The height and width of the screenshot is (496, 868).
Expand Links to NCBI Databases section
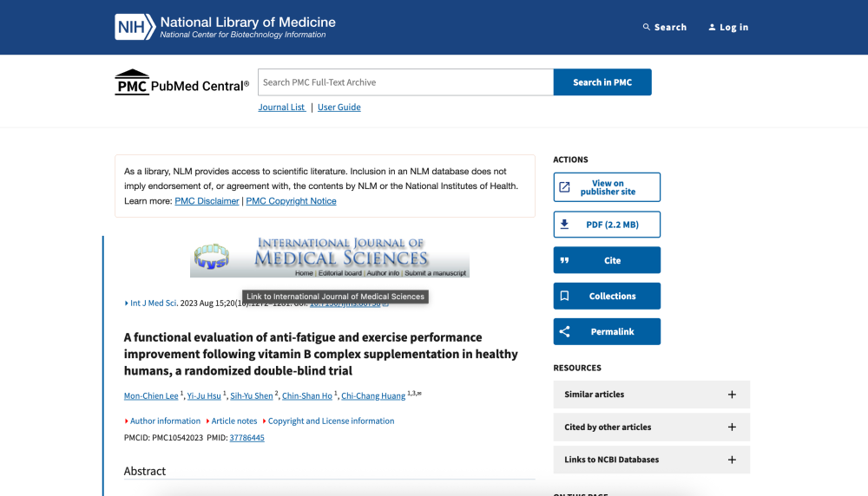pyautogui.click(x=652, y=460)
